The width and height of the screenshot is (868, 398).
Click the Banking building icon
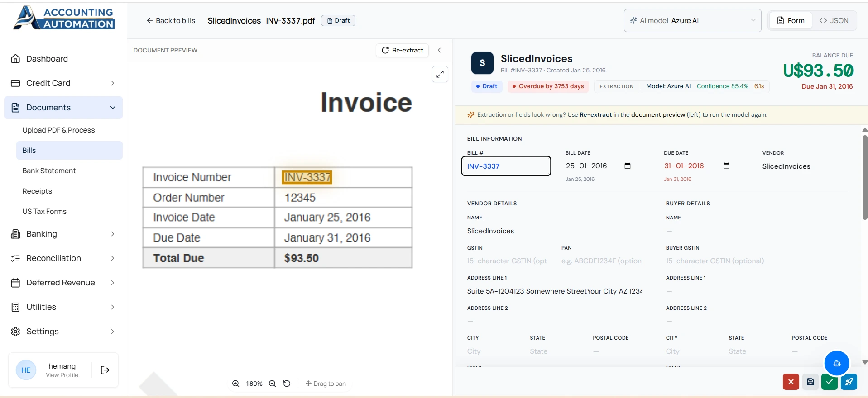point(15,234)
